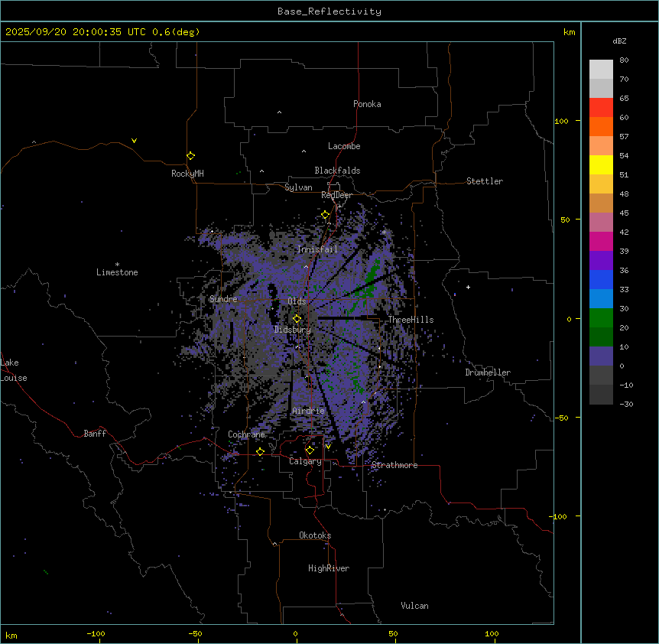Click the white cross marker north of Drumheller
Viewport: 659px width, 644px height.
pyautogui.click(x=469, y=287)
